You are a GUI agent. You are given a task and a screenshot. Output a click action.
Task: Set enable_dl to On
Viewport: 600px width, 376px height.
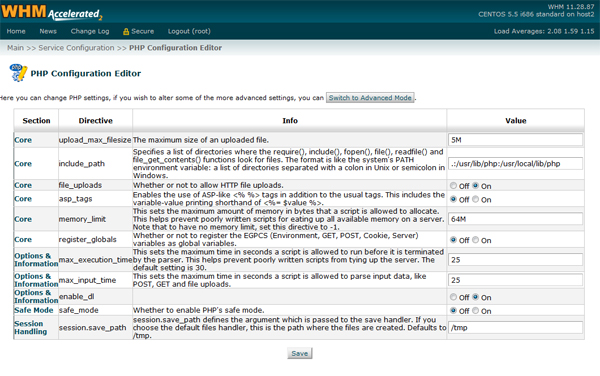tap(475, 297)
